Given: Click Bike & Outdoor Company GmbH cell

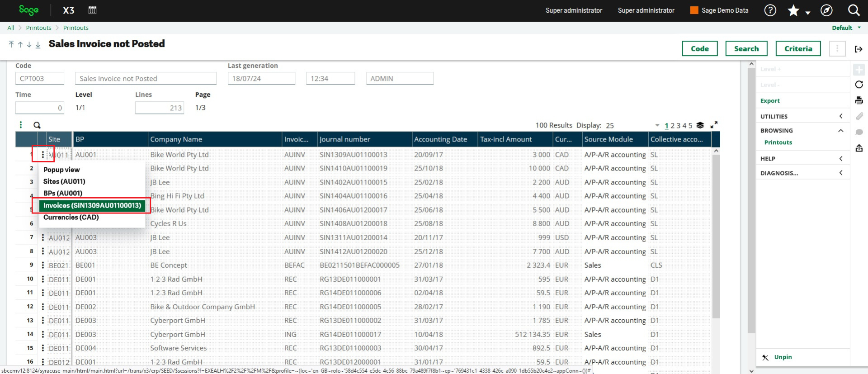Looking at the screenshot, I should [x=203, y=307].
